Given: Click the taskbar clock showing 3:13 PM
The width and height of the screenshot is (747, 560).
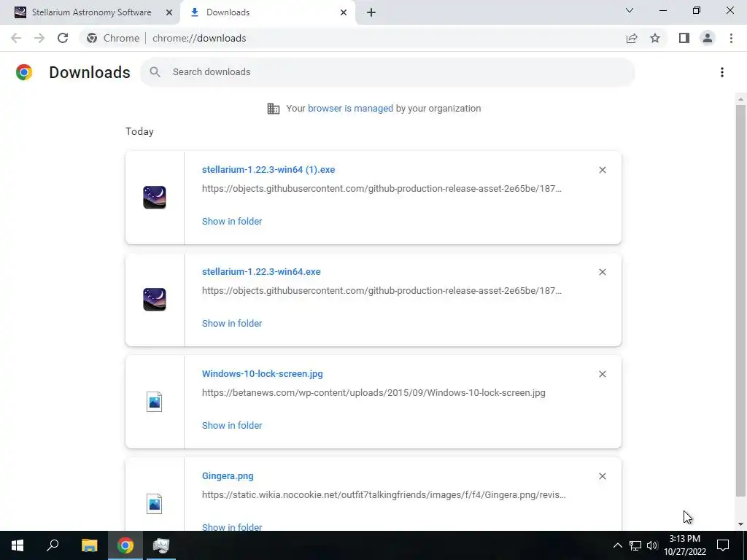Looking at the screenshot, I should coord(685,545).
